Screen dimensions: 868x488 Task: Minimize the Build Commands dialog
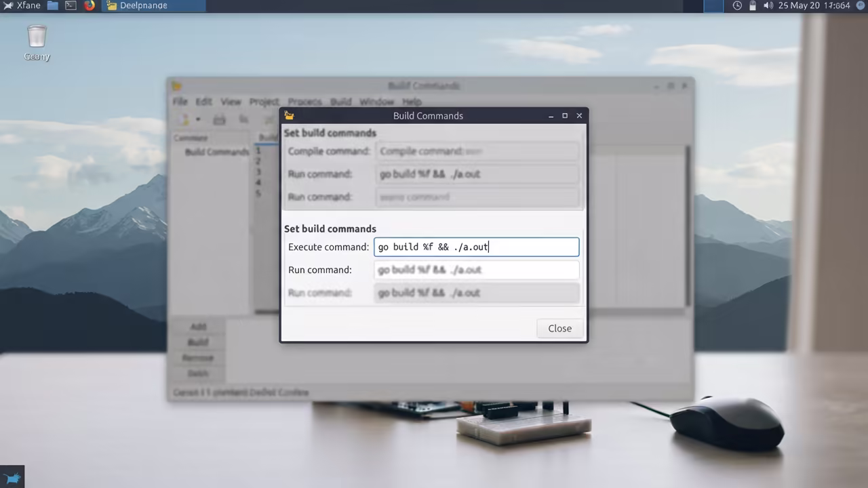click(x=551, y=116)
